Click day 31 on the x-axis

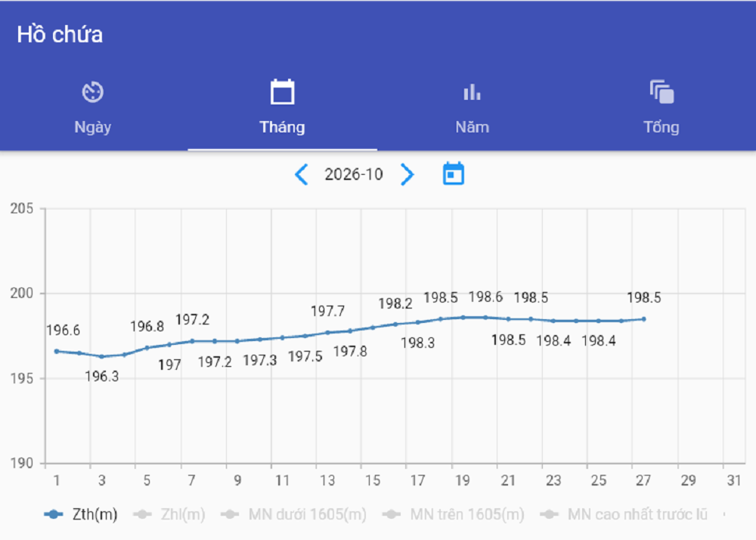point(734,480)
